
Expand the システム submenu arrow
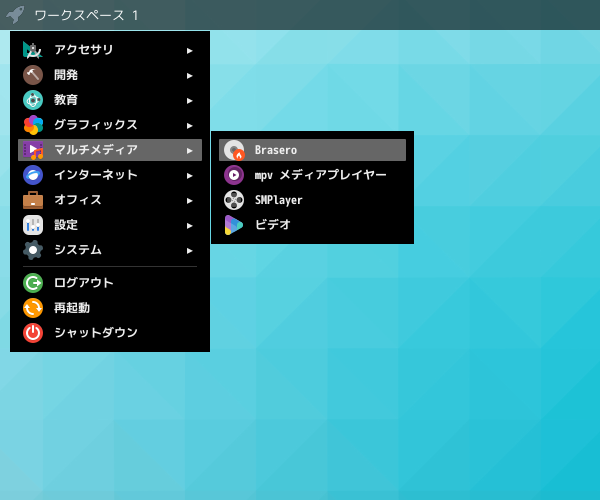189,251
